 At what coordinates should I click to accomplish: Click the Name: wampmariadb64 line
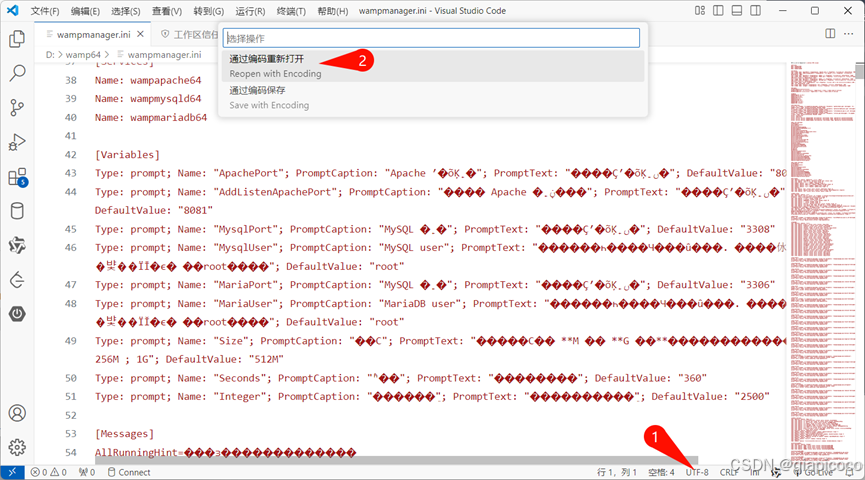(x=151, y=118)
